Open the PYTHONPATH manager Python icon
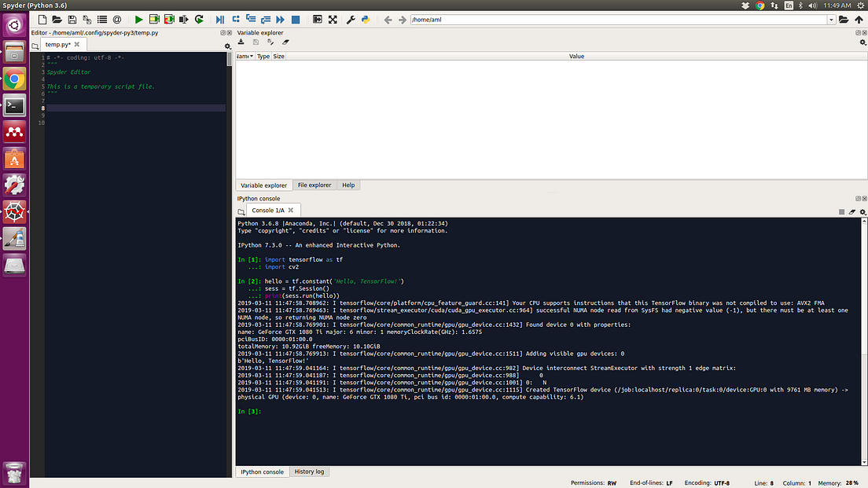The height and width of the screenshot is (488, 868). point(366,20)
